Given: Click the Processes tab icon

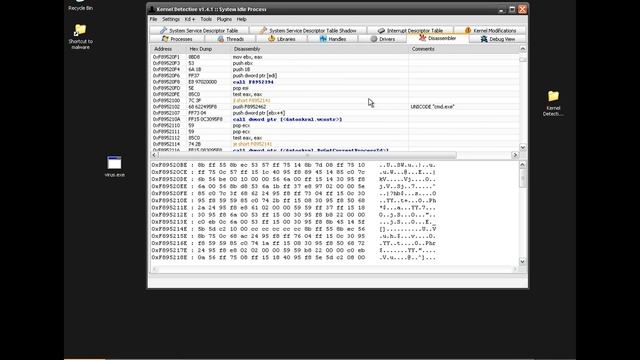Looking at the screenshot, I should tap(165, 39).
